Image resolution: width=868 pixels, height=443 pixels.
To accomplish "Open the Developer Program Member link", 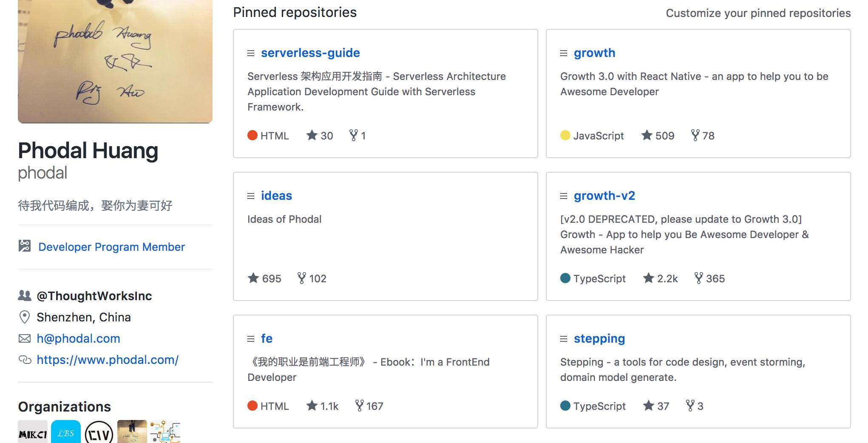I will point(111,247).
